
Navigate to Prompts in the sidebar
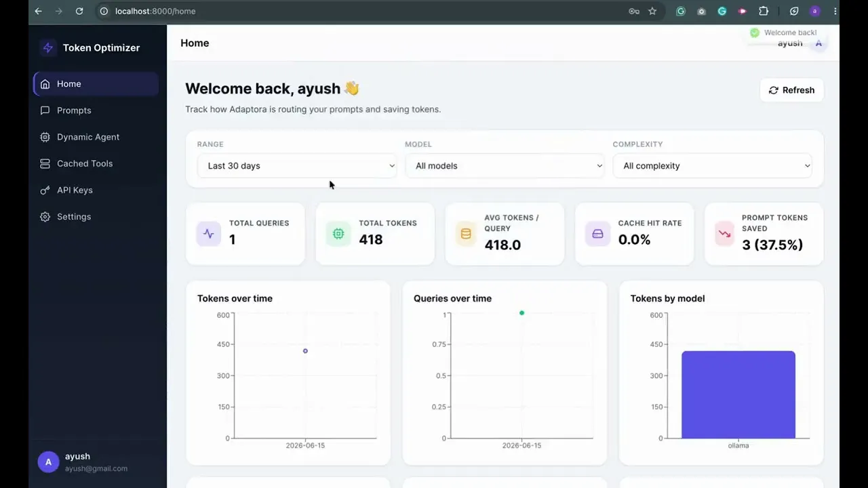(96, 110)
